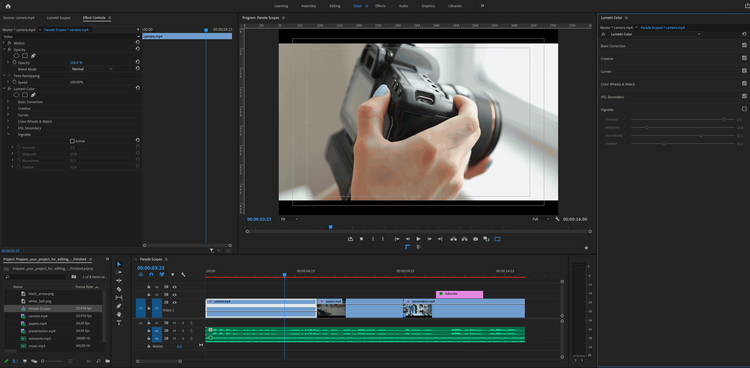Switch to Editing workspace
Screen dimensions: 750x368
(335, 6)
